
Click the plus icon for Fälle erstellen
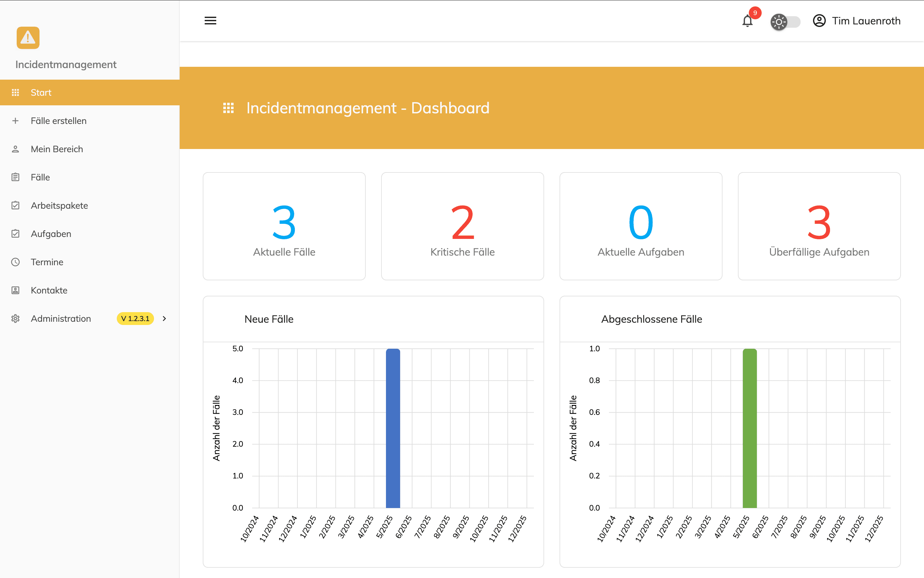(15, 121)
